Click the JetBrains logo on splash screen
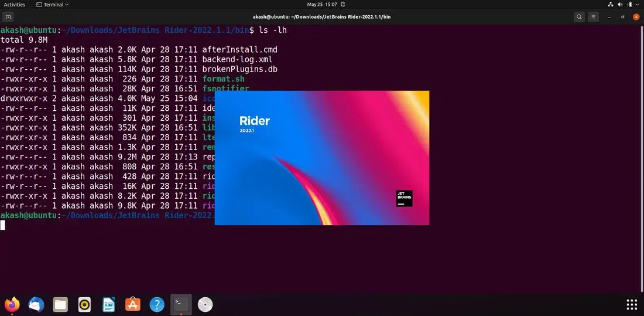Screen dimensions: 644x316 (x=404, y=198)
